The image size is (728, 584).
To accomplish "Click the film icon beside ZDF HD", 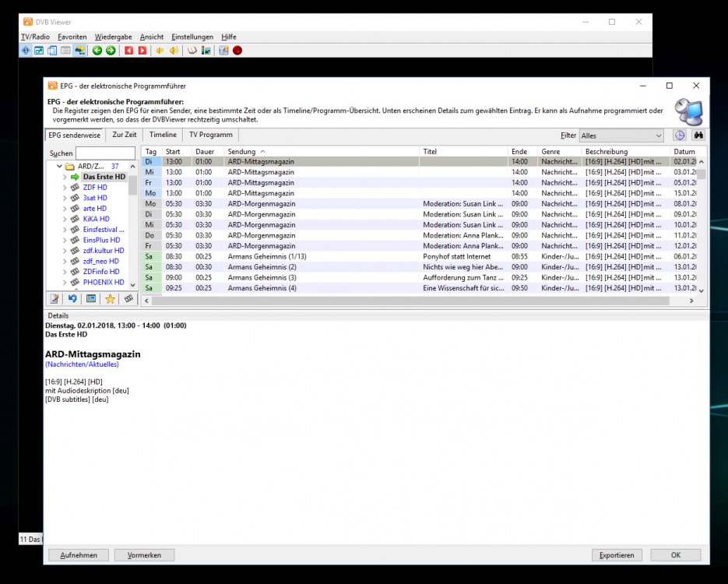I will click(75, 188).
